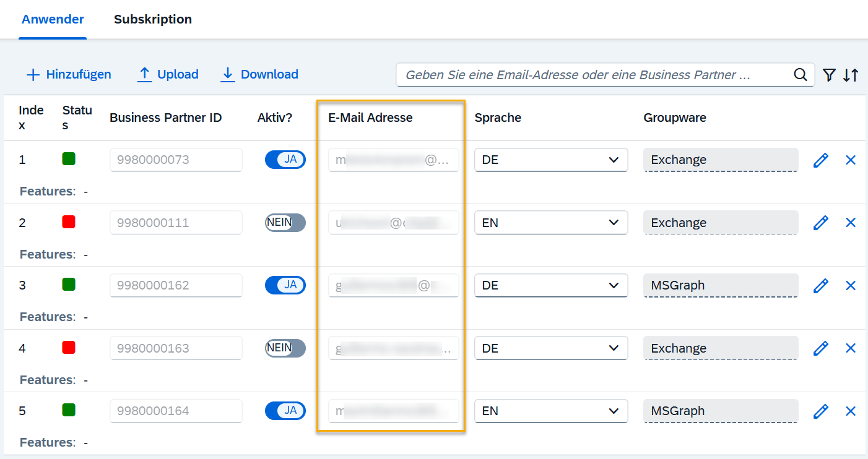The width and height of the screenshot is (868, 459).
Task: Switch to the Subskription tab
Action: pos(153,19)
